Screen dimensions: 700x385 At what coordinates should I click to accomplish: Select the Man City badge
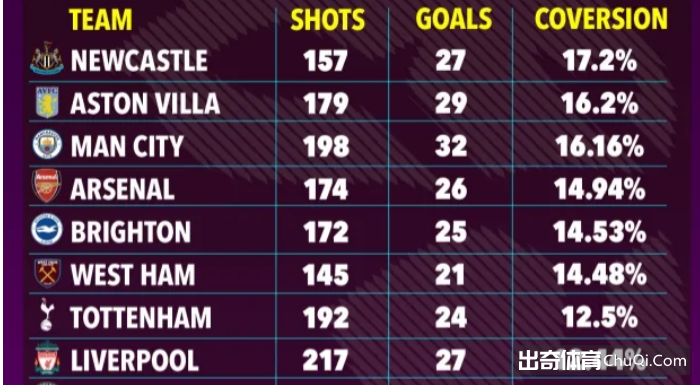click(47, 144)
